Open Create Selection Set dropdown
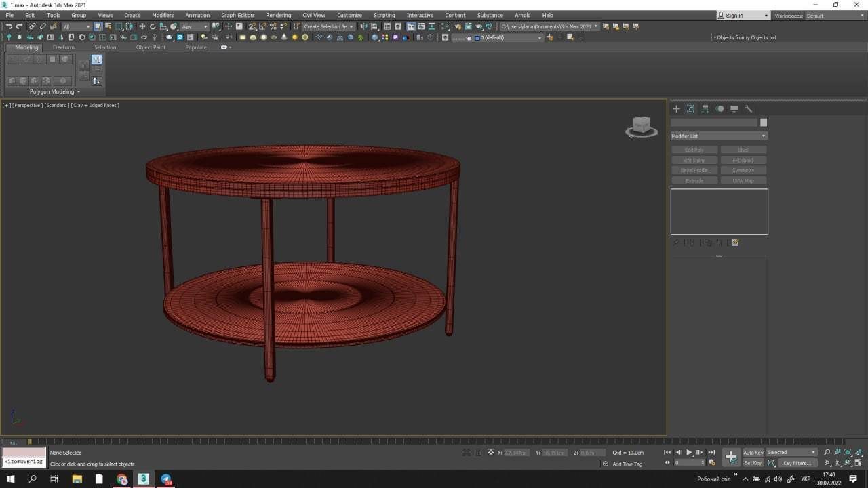 (x=328, y=26)
